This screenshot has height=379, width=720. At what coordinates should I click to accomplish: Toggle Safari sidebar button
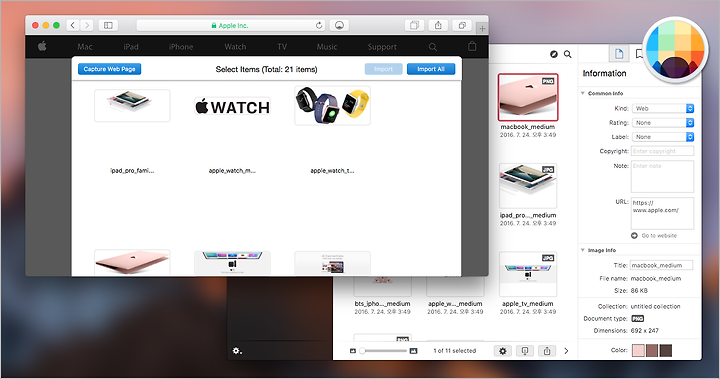click(108, 25)
